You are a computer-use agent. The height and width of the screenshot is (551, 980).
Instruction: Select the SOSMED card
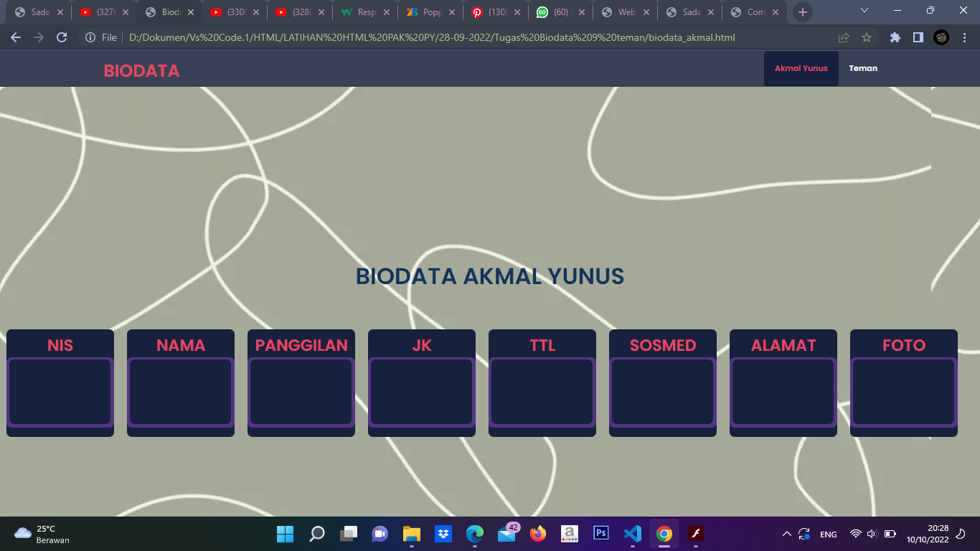point(662,383)
